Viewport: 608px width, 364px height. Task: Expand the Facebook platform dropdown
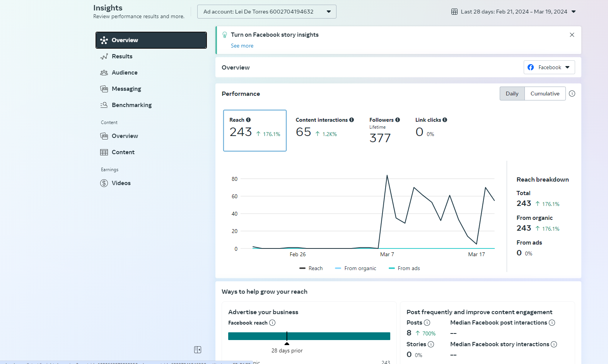[x=549, y=67]
